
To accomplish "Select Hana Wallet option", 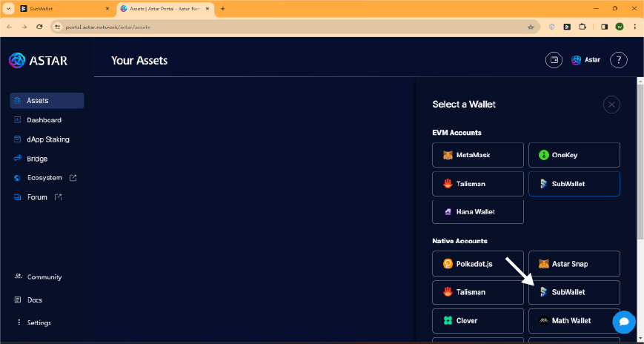I will (477, 211).
